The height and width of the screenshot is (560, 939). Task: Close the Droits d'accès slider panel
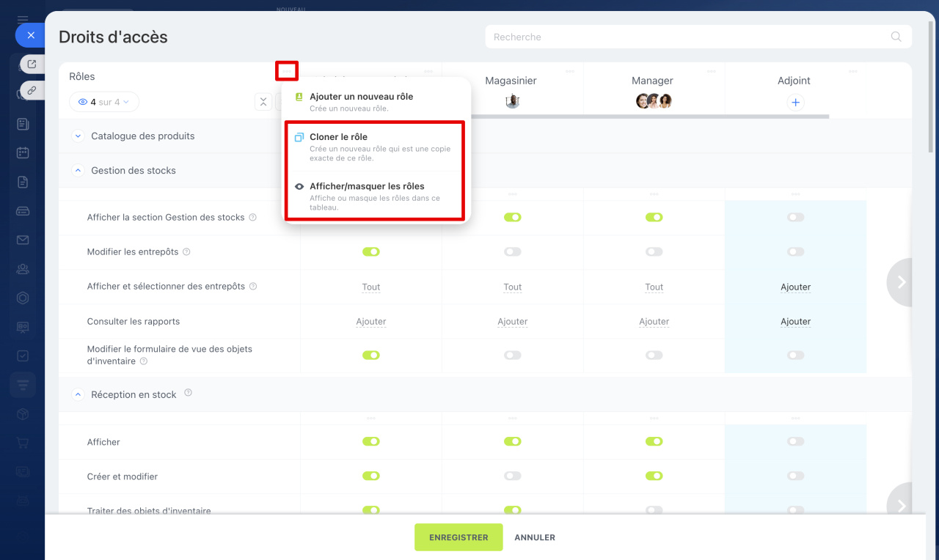(30, 34)
